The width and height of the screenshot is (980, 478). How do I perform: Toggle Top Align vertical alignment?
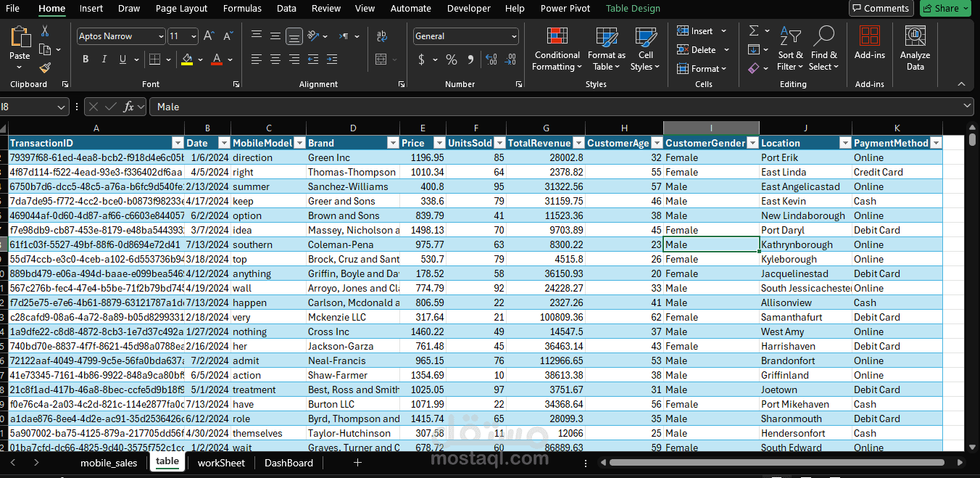[257, 36]
